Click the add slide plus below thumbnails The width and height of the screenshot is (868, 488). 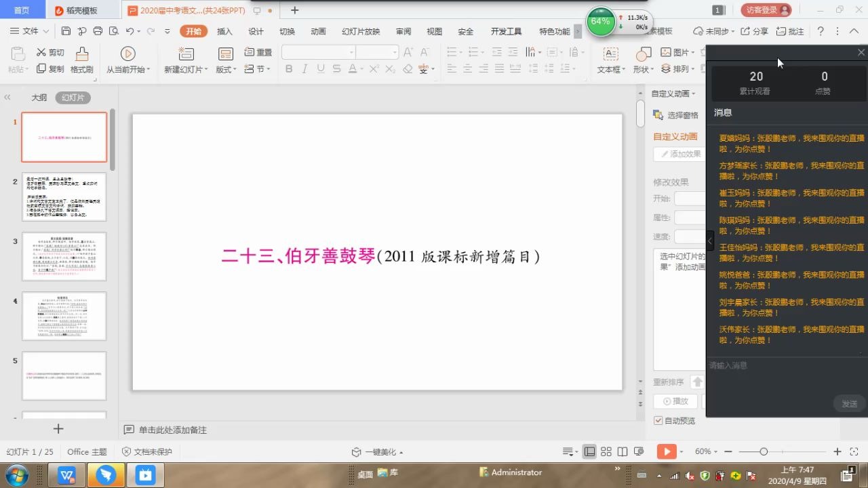tap(58, 428)
